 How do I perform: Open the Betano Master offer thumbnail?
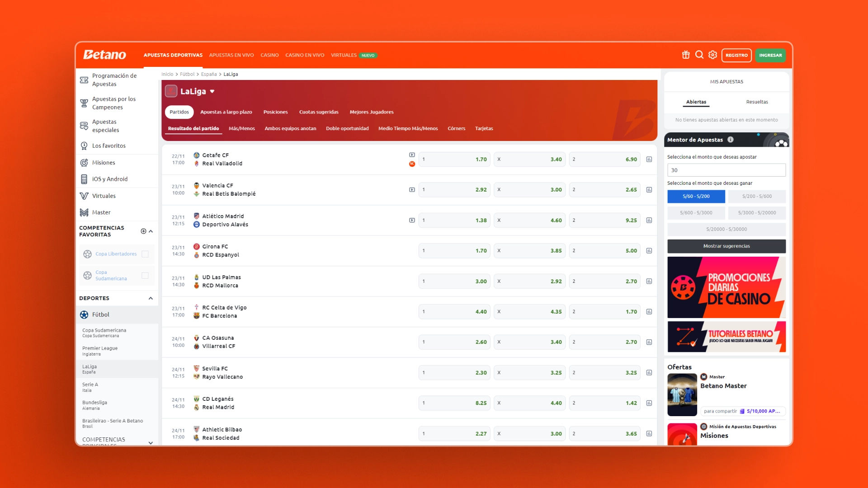[682, 395]
